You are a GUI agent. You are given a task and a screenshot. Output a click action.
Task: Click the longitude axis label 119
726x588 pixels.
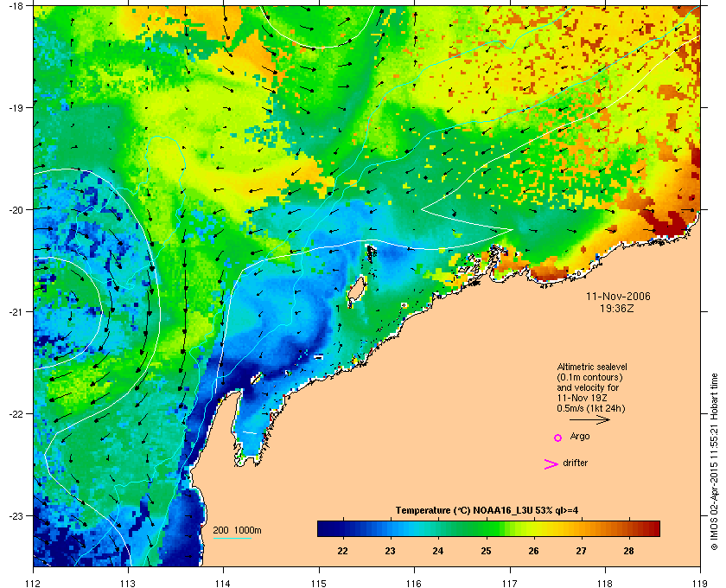point(700,584)
